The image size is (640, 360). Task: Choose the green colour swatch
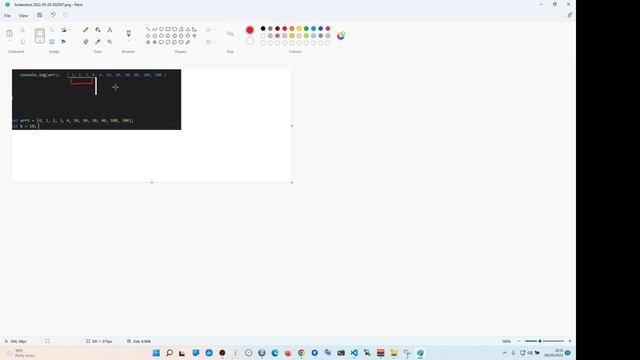tap(306, 29)
